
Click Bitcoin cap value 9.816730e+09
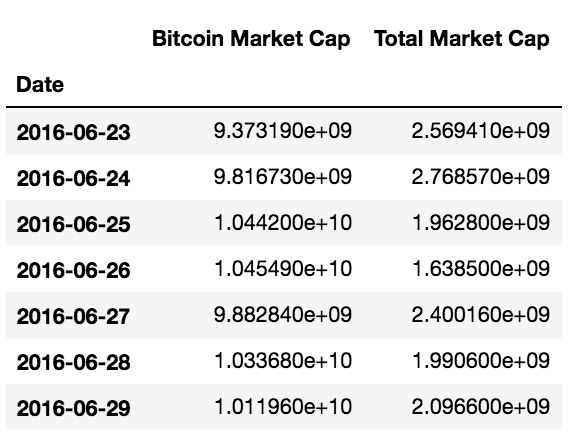click(x=282, y=177)
